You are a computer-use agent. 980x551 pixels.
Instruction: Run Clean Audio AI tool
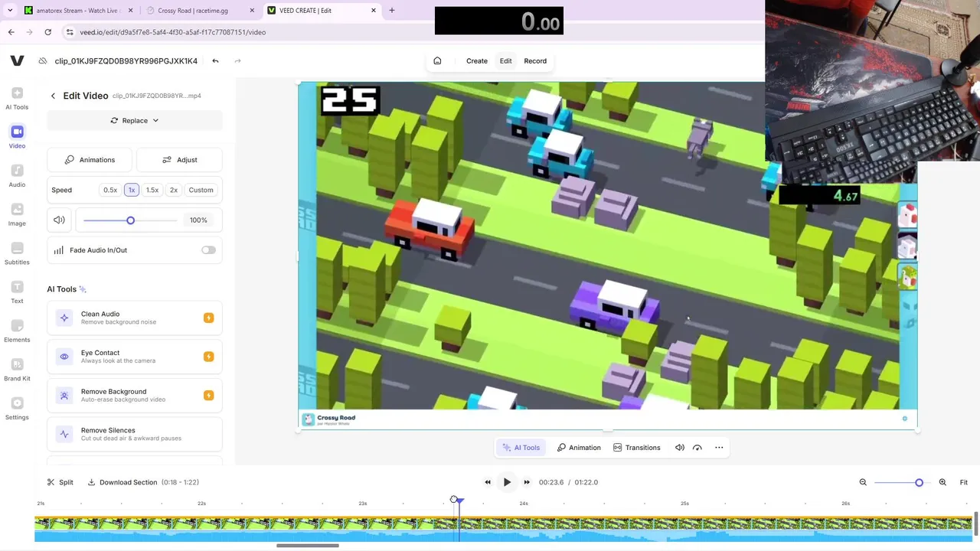click(x=135, y=318)
